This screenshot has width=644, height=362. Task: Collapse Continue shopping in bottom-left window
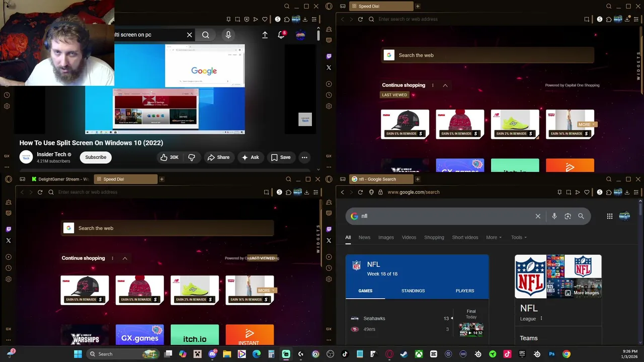(125, 258)
